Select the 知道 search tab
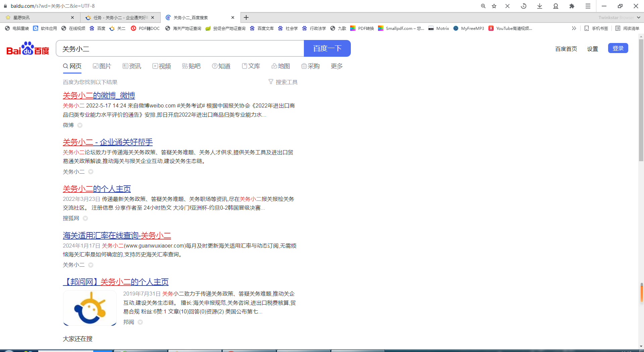Viewport: 644px width, 352px height. [221, 66]
